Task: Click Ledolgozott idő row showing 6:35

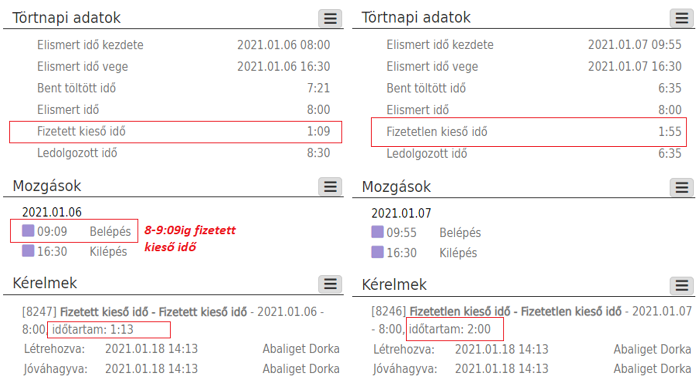Action: (534, 154)
